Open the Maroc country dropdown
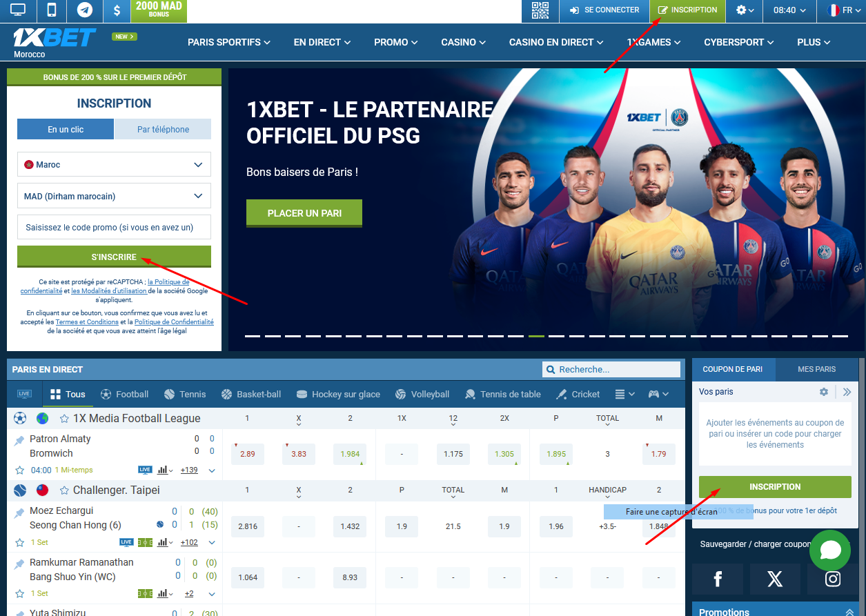866x616 pixels. 114,164
